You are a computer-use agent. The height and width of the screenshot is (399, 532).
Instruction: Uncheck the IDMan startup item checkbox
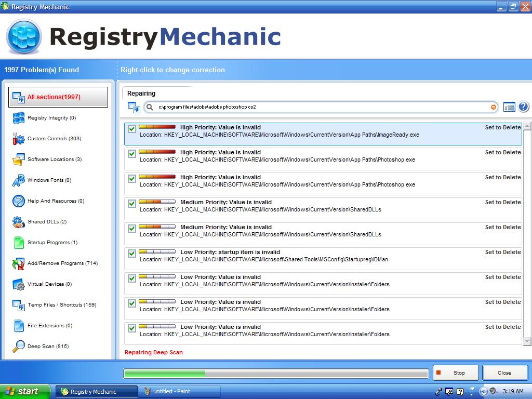click(x=132, y=254)
